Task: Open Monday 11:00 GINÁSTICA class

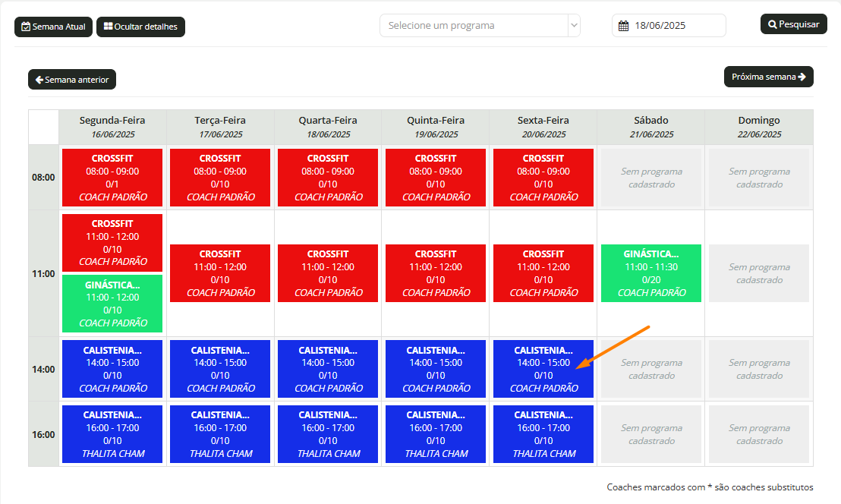Action: click(x=112, y=304)
